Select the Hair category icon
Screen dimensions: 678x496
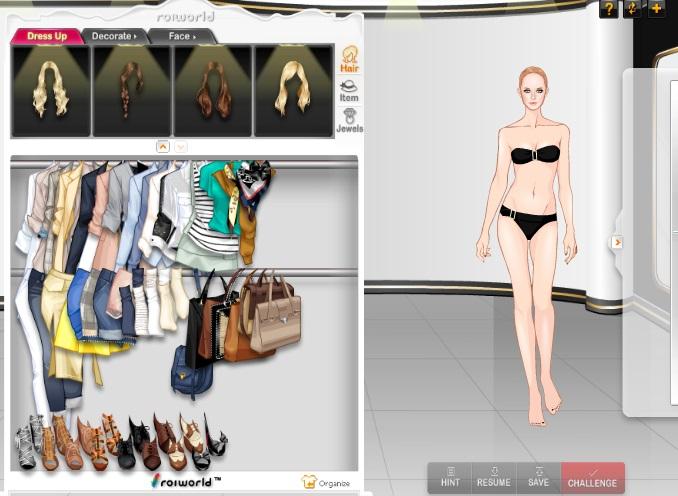pyautogui.click(x=350, y=59)
